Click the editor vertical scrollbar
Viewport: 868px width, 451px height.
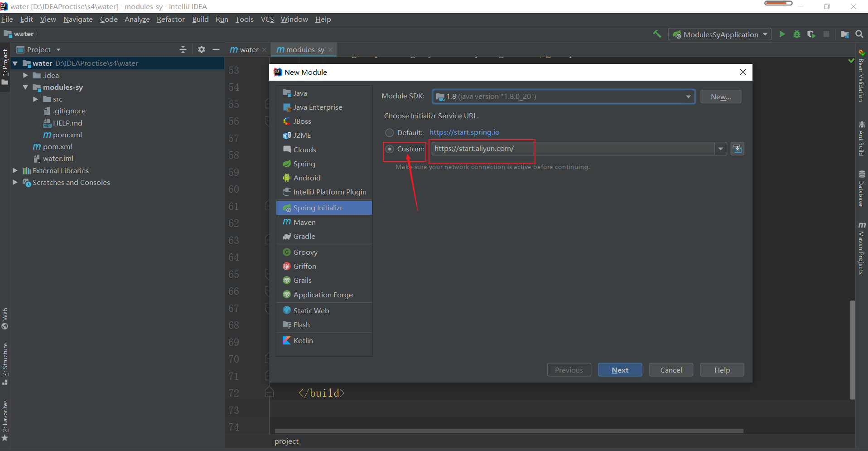click(852, 350)
